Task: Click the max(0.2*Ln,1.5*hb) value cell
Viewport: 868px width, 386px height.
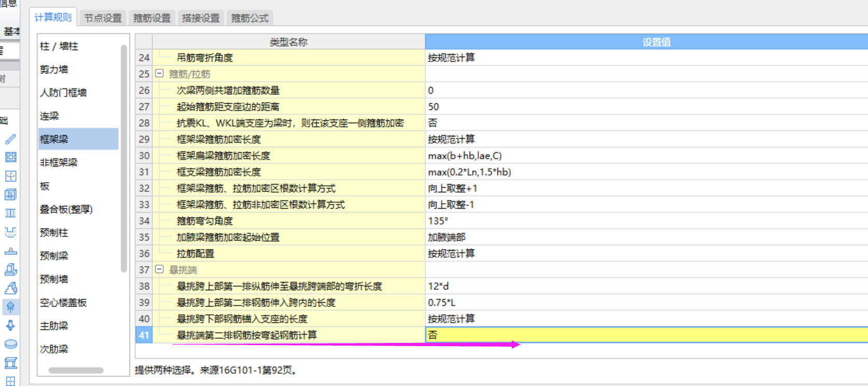Action: click(647, 172)
